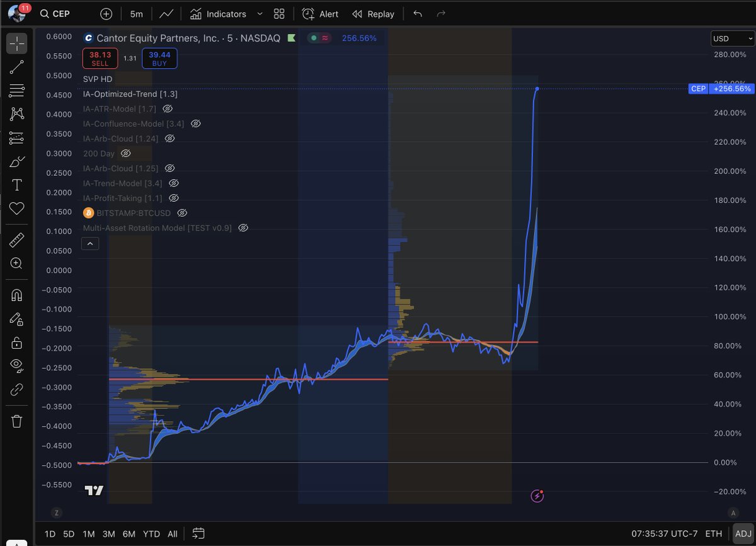Show the BITSTAMP:BTCUSD comparison

(182, 213)
